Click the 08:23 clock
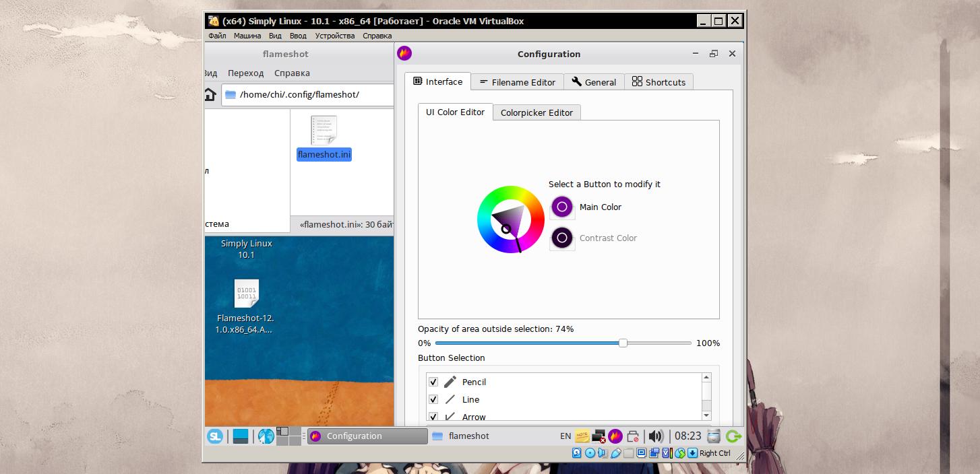Image resolution: width=980 pixels, height=474 pixels. 688,436
